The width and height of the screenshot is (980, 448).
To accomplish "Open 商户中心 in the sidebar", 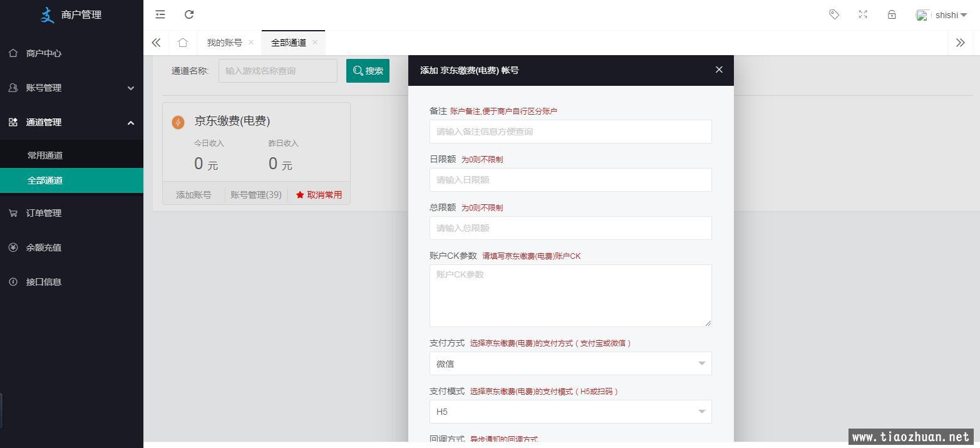I will click(x=71, y=53).
